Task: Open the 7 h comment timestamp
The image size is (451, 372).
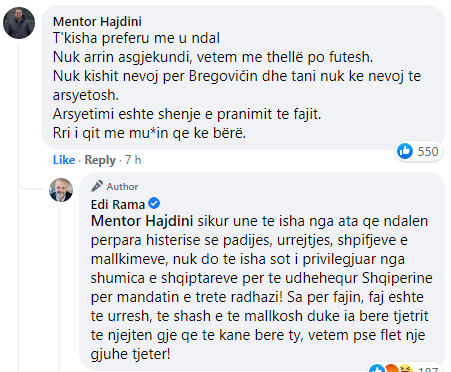Action: (133, 160)
